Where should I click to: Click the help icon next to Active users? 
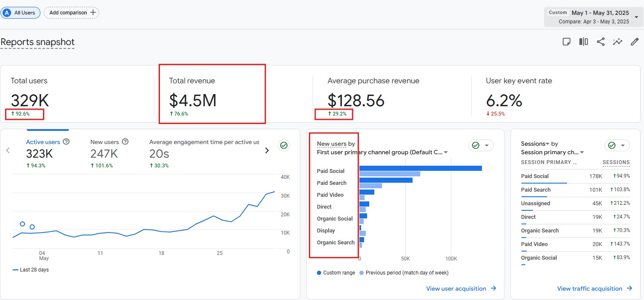click(x=66, y=142)
